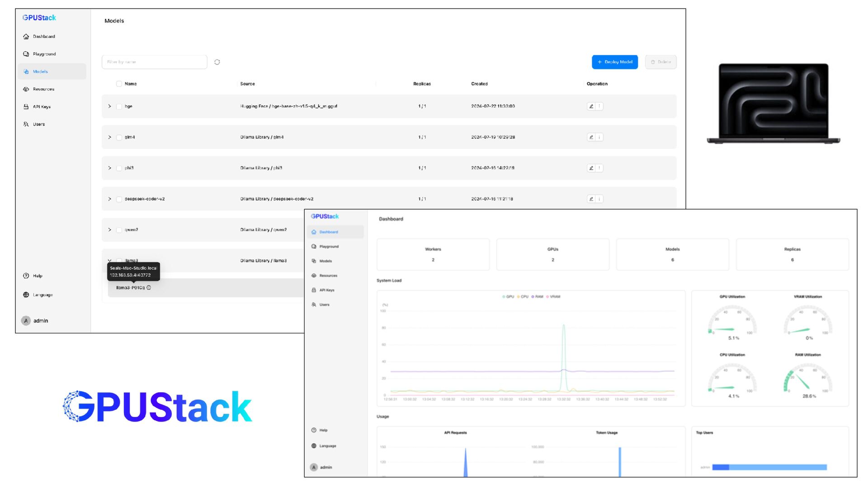Click the admin avatar in Models window

coord(26,320)
